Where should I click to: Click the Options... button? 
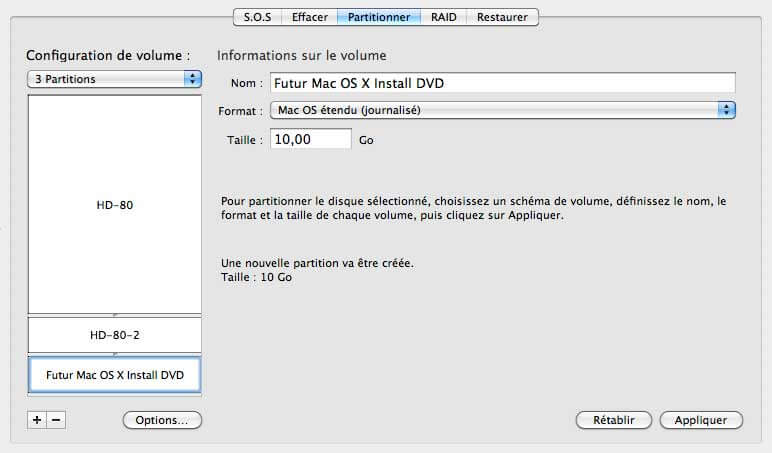point(162,420)
